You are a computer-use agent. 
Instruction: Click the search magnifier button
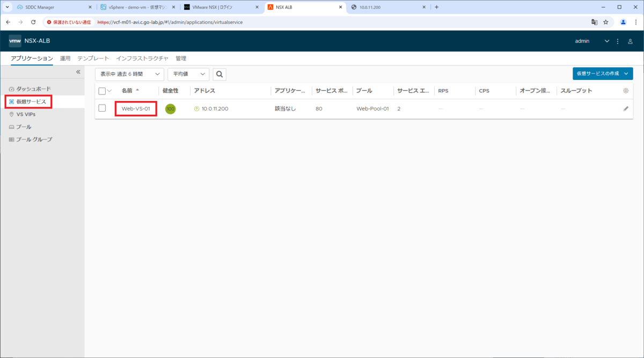[x=219, y=74]
